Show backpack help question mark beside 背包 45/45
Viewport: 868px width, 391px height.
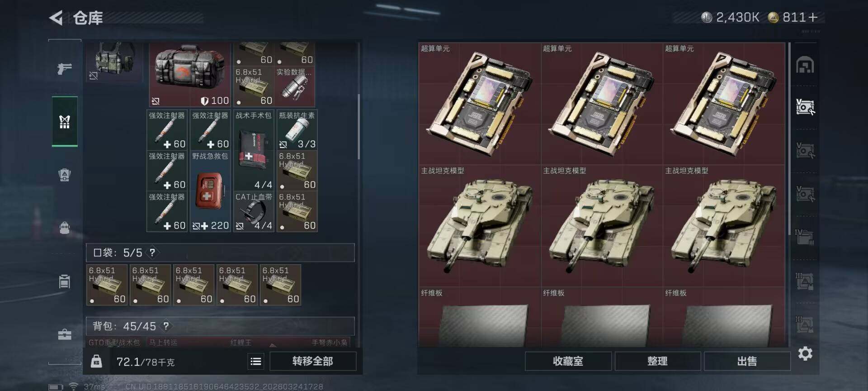click(166, 326)
